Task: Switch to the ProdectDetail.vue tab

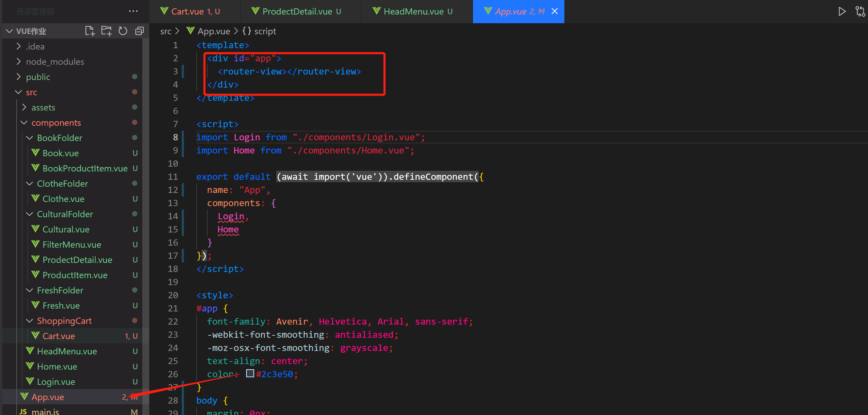Action: (x=301, y=11)
